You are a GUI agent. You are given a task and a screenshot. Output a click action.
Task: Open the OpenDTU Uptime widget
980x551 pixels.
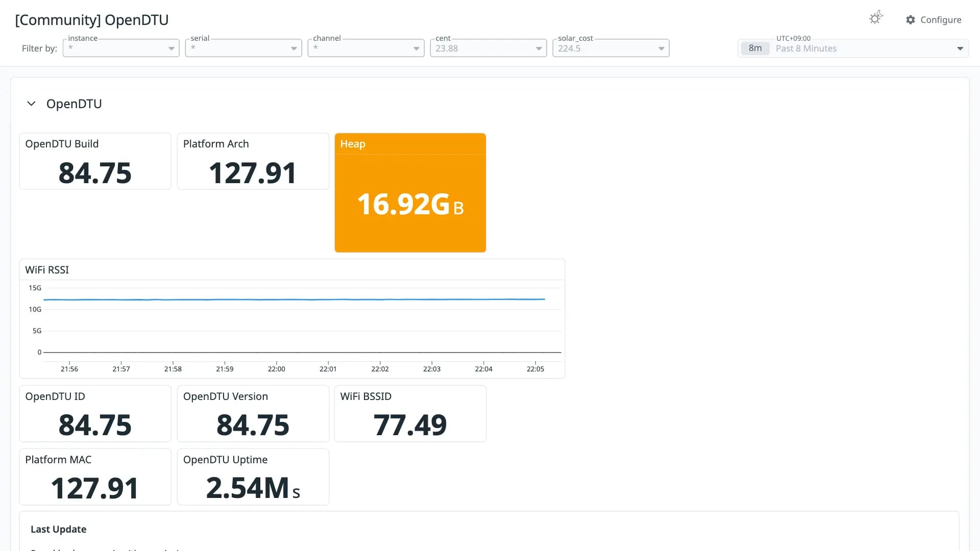(253, 477)
